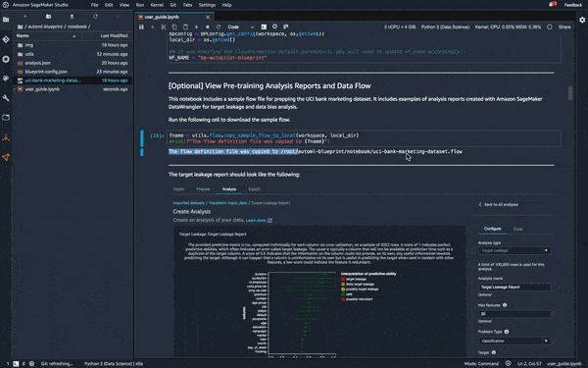The image size is (588, 368).
Task: Open the Edit menu
Action: [x=109, y=5]
